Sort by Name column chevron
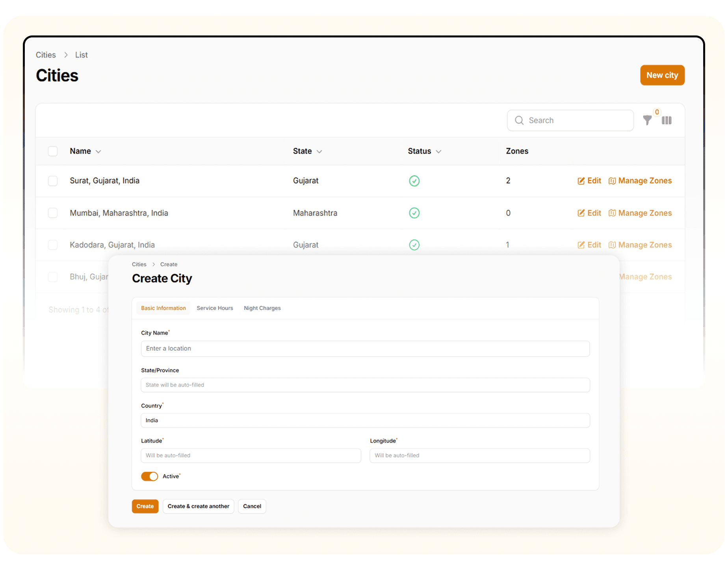 pos(98,152)
